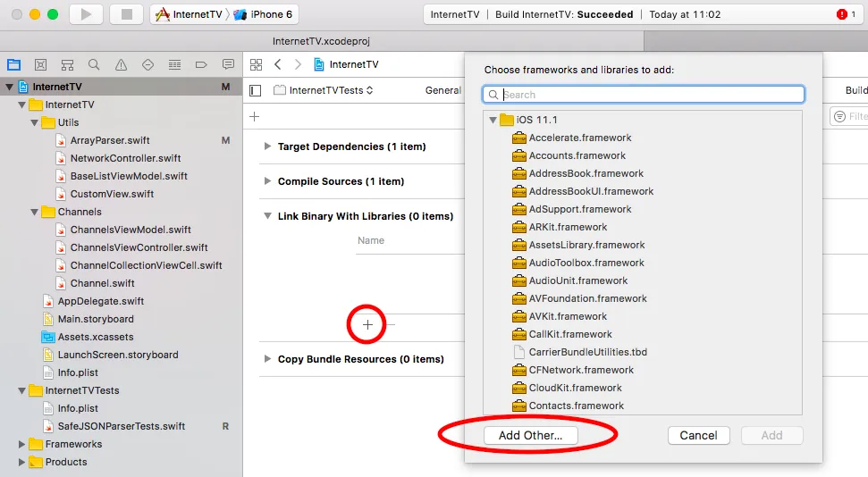Stop the running build
The height and width of the screenshot is (477, 868).
pyautogui.click(x=126, y=14)
